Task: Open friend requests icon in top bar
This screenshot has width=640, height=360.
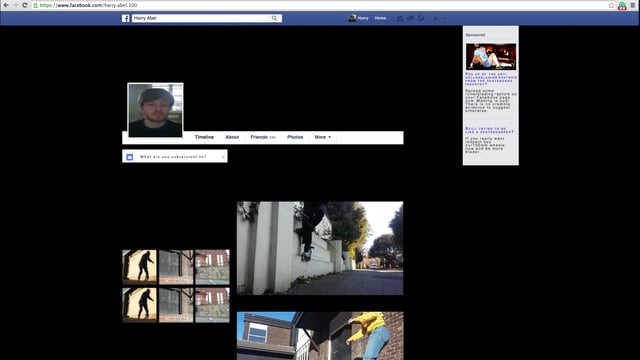Action: pyautogui.click(x=400, y=18)
